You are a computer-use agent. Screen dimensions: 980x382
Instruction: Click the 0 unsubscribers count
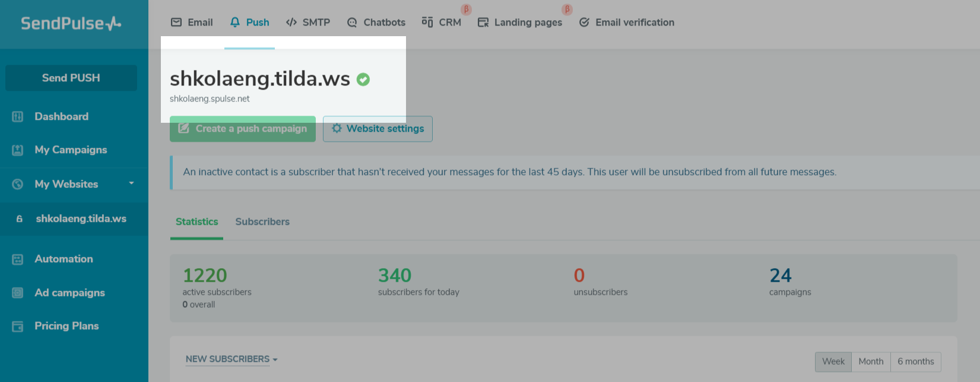coord(579,276)
